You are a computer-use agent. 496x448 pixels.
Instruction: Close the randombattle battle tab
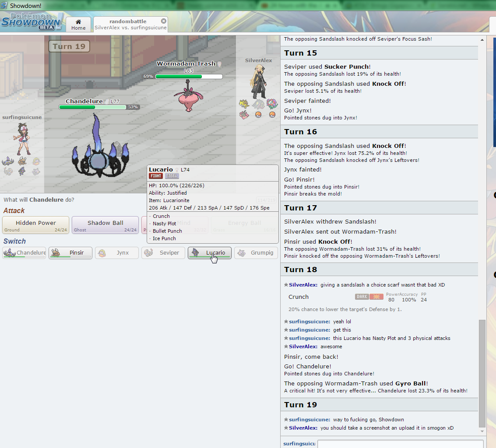pos(164,21)
